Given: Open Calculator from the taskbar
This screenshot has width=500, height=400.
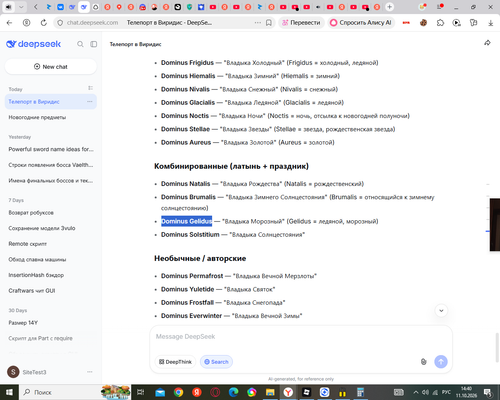Looking at the screenshot, I should point(360,392).
